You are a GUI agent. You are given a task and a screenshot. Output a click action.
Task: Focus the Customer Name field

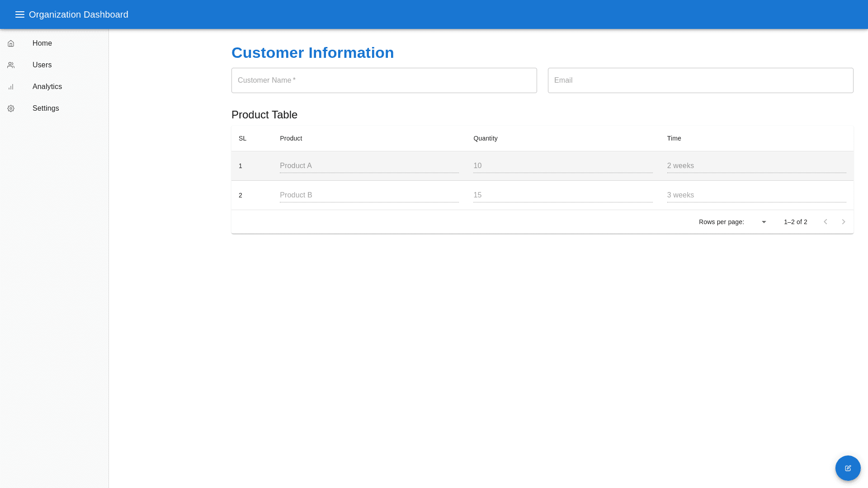384,80
